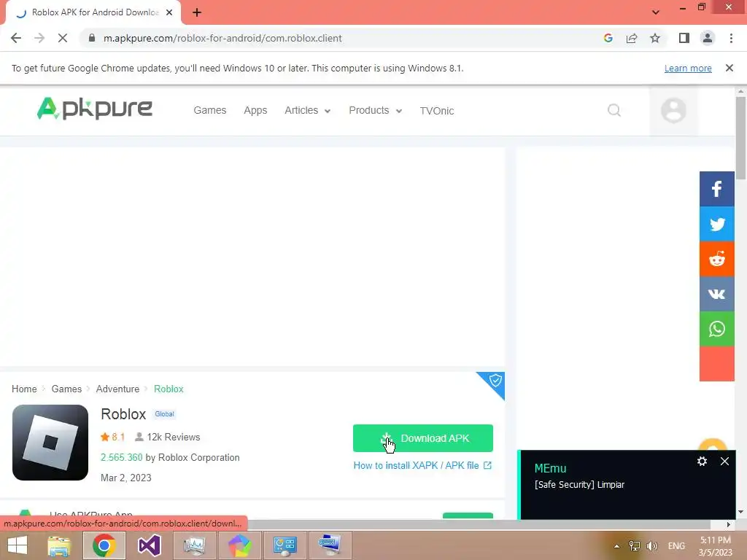Stop loading the page

pyautogui.click(x=63, y=38)
